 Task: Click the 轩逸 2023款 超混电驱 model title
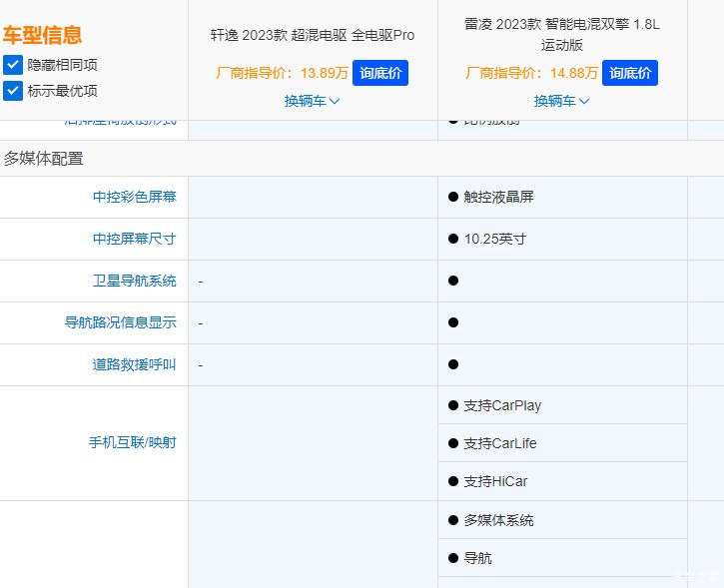pyautogui.click(x=312, y=35)
